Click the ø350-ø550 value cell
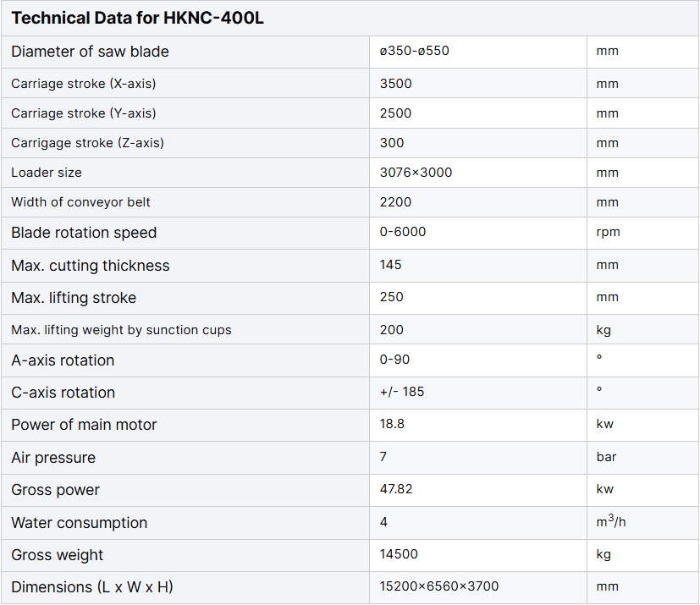700x605 pixels. [415, 51]
